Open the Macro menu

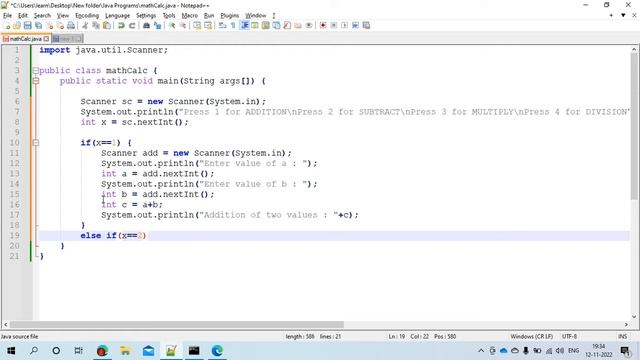click(x=189, y=16)
